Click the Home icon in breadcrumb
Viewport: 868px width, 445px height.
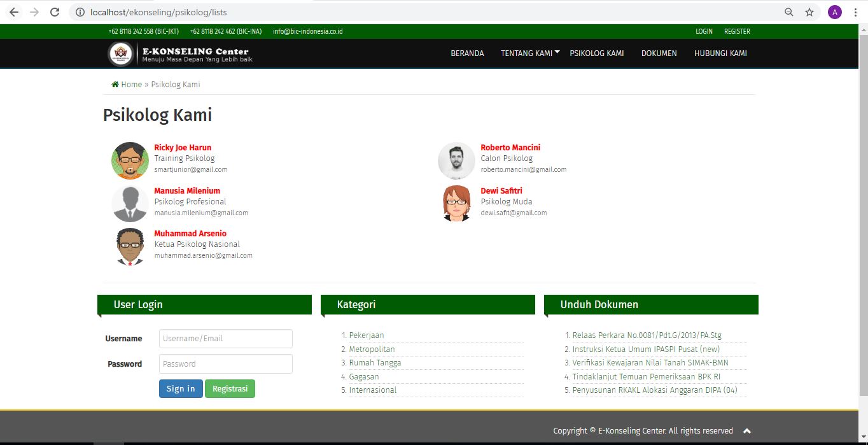pyautogui.click(x=115, y=85)
